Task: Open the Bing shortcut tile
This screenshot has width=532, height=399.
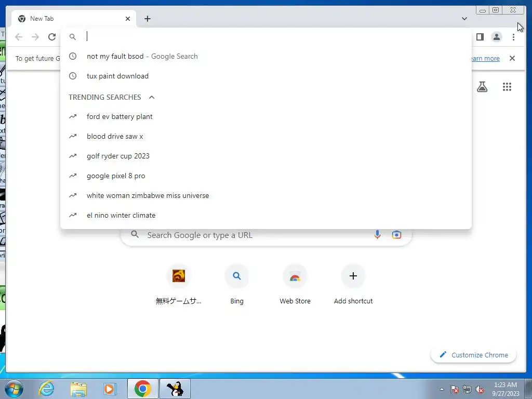Action: (x=237, y=284)
